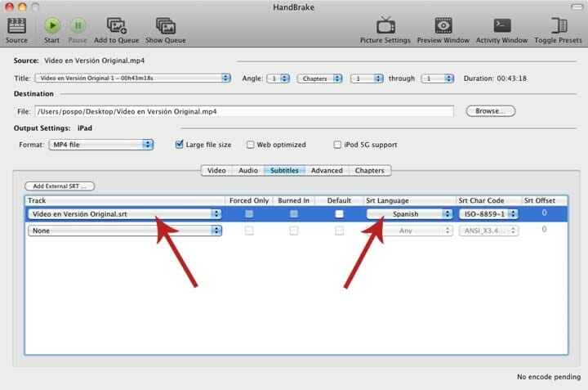Toggle Forced Only for the Vídeo en Versión Original.srt row
This screenshot has width=588, height=390.
[x=249, y=214]
